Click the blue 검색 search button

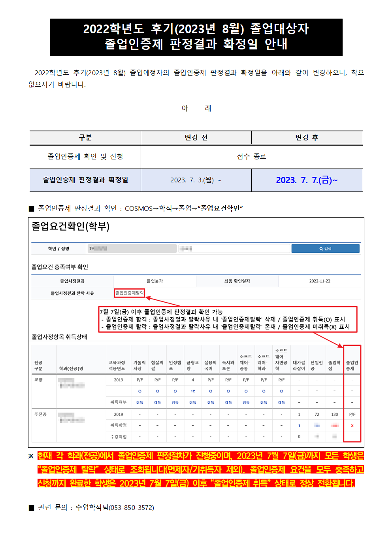(x=325, y=248)
